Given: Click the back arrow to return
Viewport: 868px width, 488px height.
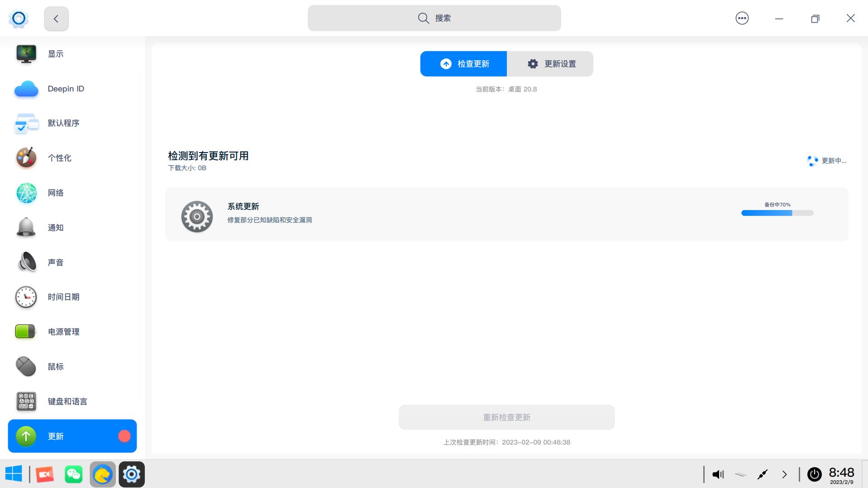Looking at the screenshot, I should (56, 19).
